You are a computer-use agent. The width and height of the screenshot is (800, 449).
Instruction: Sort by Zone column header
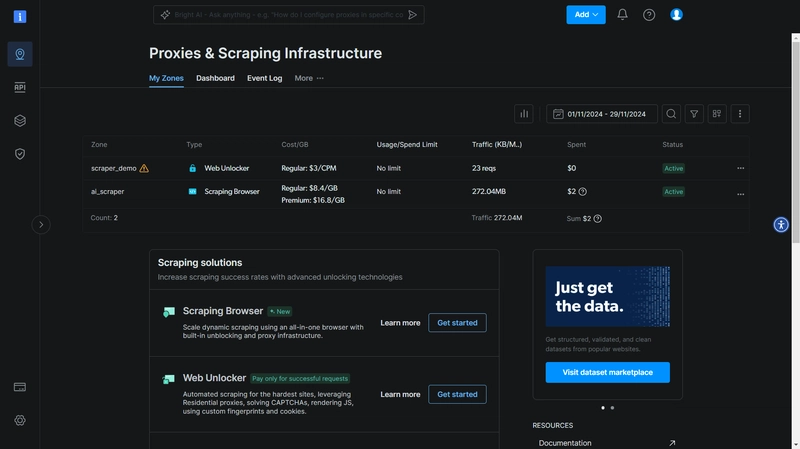[x=99, y=145]
